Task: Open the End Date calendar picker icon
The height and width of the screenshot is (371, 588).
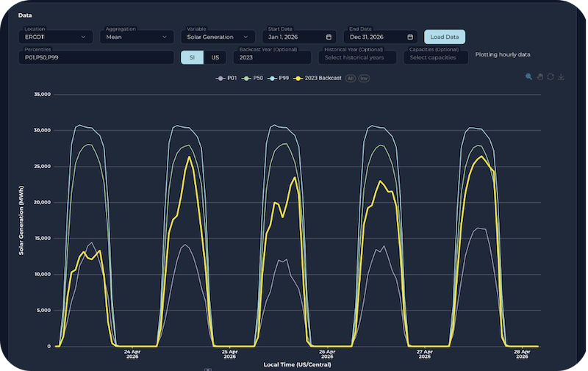Action: (409, 37)
